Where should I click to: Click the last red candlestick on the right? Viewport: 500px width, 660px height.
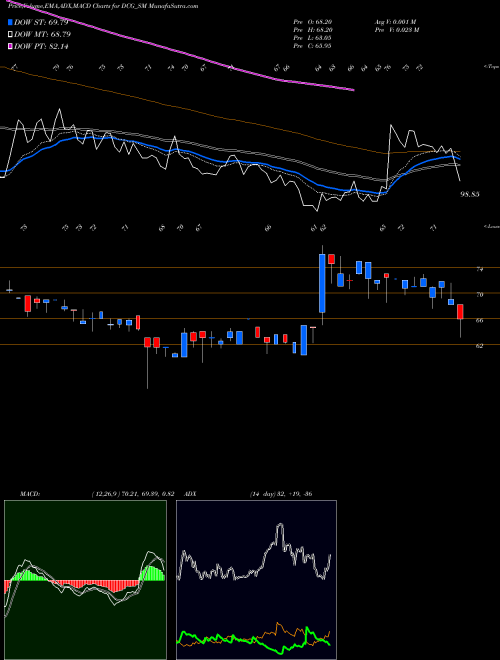coord(460,312)
